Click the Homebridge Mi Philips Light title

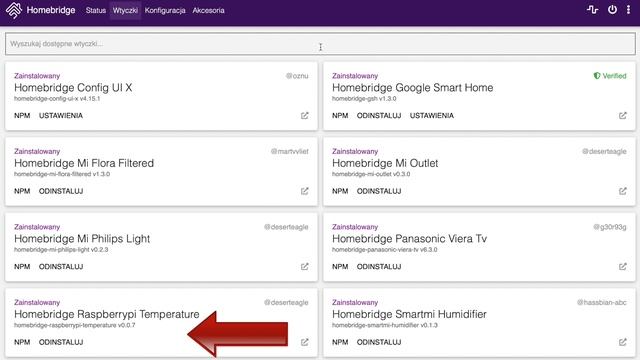point(82,239)
